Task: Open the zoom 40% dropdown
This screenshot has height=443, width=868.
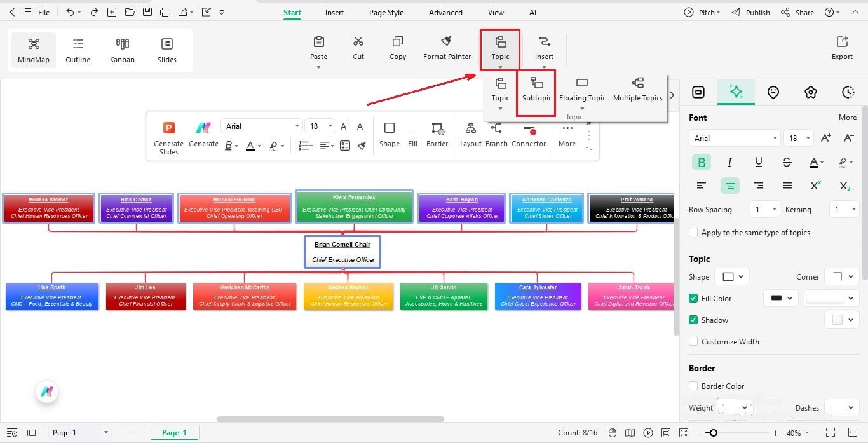Action: 798,433
